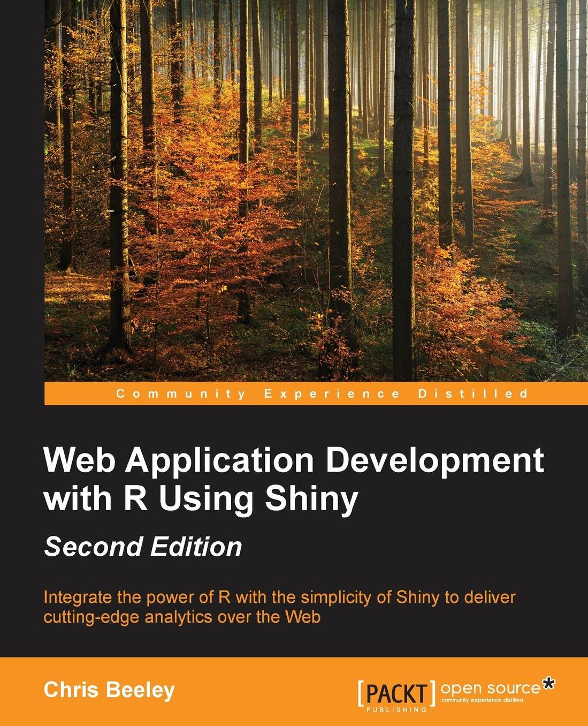This screenshot has height=726, width=588.
Task: Click the forest cover photograph
Action: (316, 191)
